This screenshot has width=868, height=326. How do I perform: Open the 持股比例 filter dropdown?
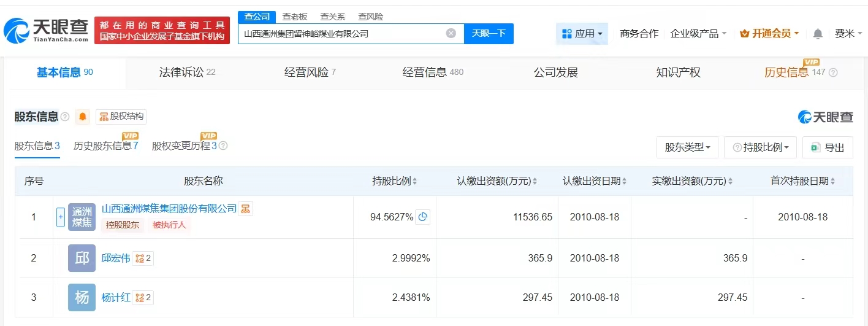click(760, 147)
